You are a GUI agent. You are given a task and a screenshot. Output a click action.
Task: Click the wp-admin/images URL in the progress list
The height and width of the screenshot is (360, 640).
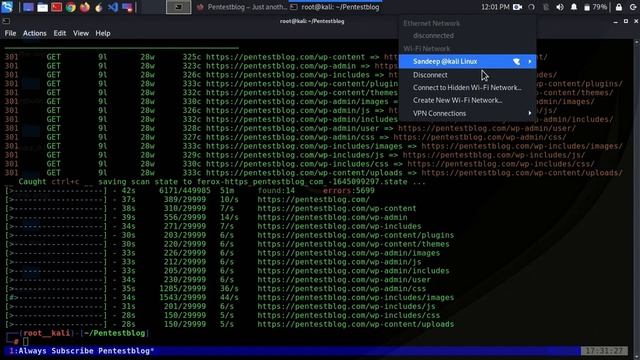pyautogui.click(x=349, y=253)
